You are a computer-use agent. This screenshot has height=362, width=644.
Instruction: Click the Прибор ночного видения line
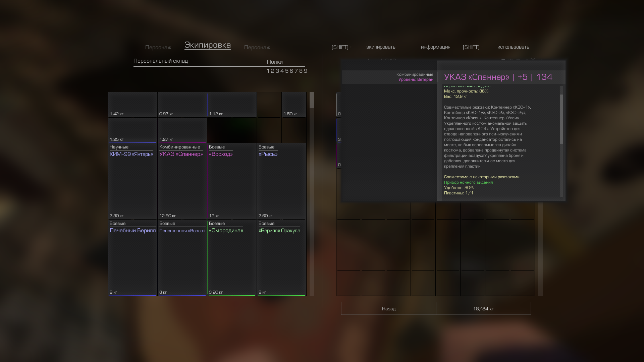coord(468,182)
